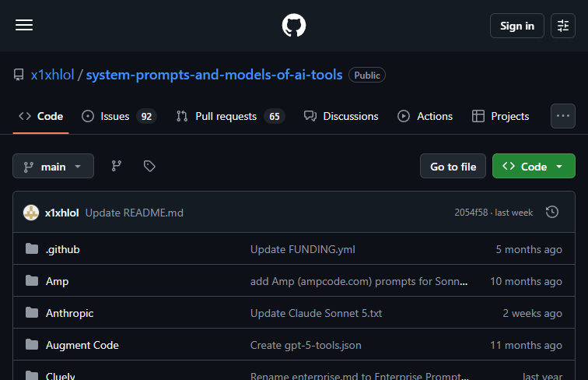Open the Pull requests tab

click(x=231, y=116)
